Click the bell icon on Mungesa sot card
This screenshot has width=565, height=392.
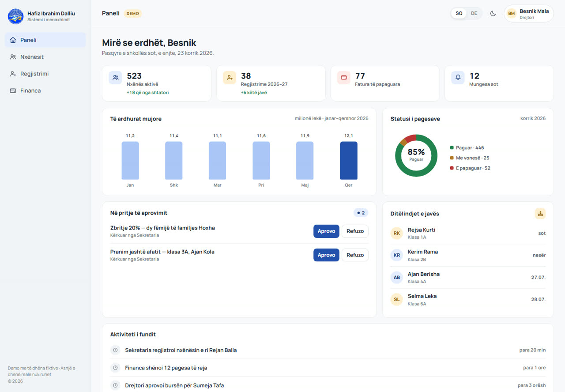(x=458, y=77)
